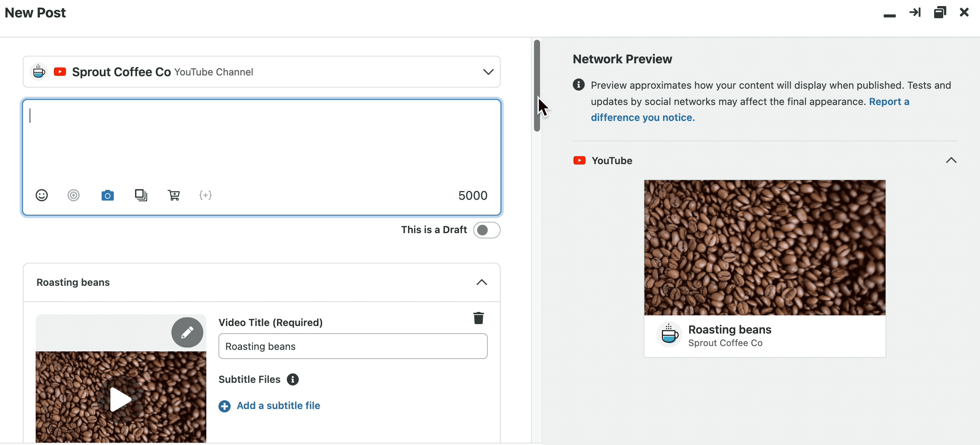980x445 pixels.
Task: Click Add a subtitle file link
Action: pos(278,406)
